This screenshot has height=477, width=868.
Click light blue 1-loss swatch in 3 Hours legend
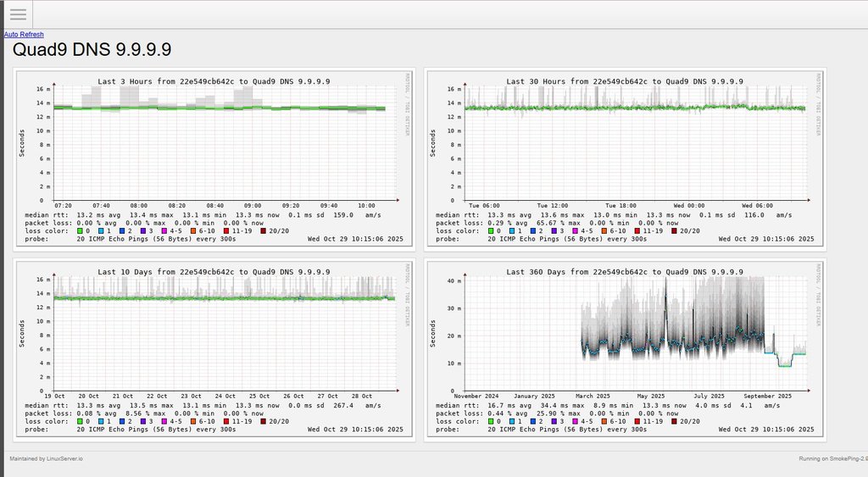pyautogui.click(x=102, y=230)
